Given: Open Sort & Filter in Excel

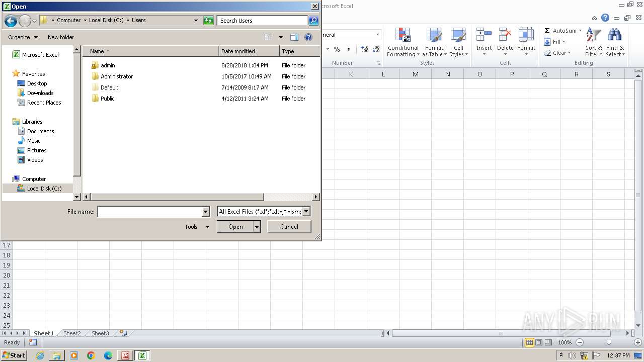Looking at the screenshot, I should point(594,43).
